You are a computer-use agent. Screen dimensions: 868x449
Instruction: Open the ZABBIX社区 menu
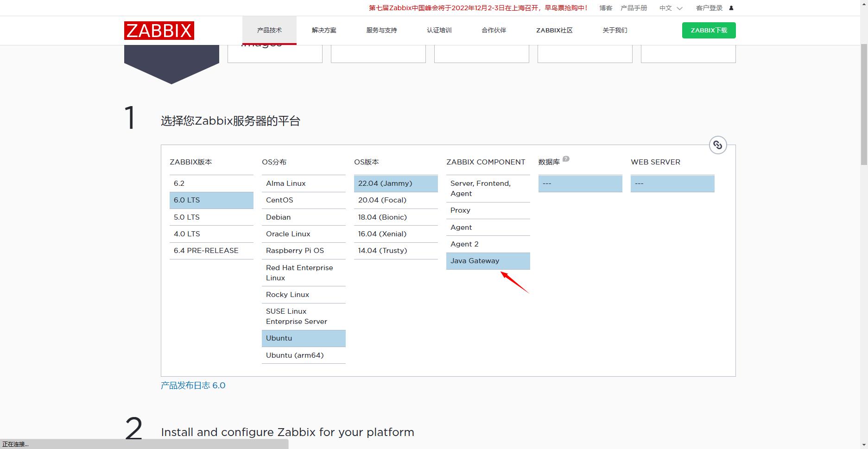tap(554, 31)
